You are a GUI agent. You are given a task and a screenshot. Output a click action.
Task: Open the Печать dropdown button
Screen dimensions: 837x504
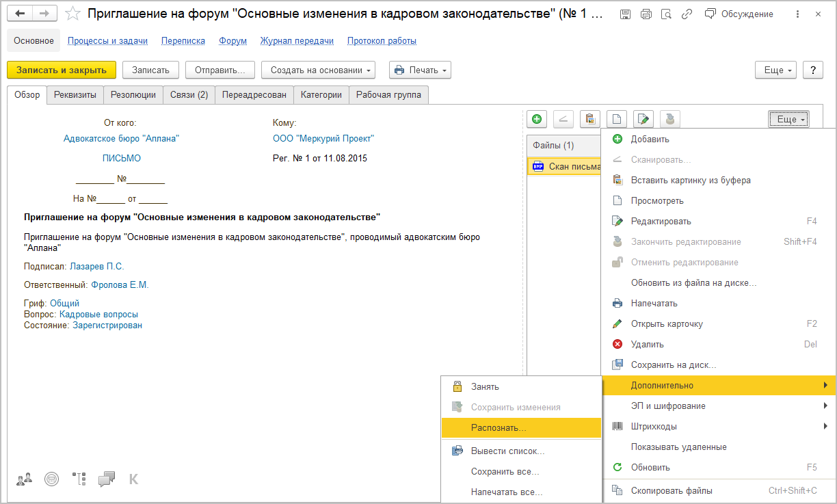[x=420, y=70]
